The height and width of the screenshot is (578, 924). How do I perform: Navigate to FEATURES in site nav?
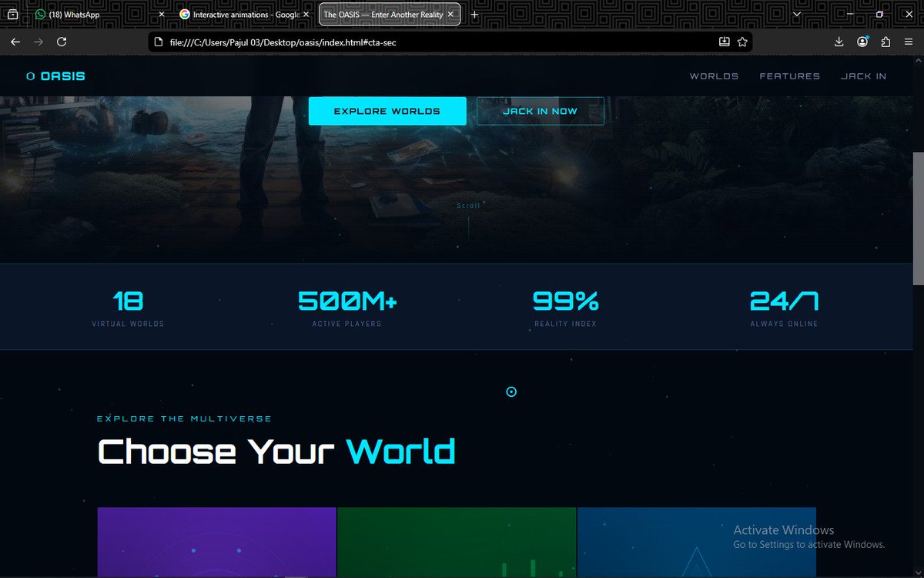(789, 76)
